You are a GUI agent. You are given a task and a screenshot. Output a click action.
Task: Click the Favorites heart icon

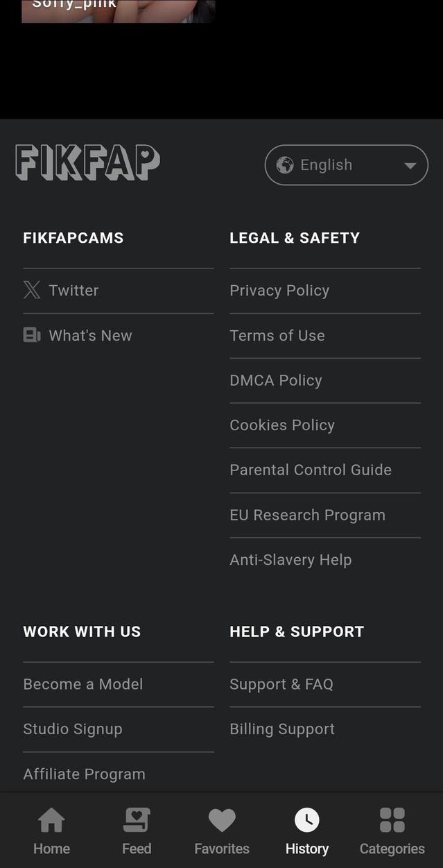pyautogui.click(x=222, y=819)
